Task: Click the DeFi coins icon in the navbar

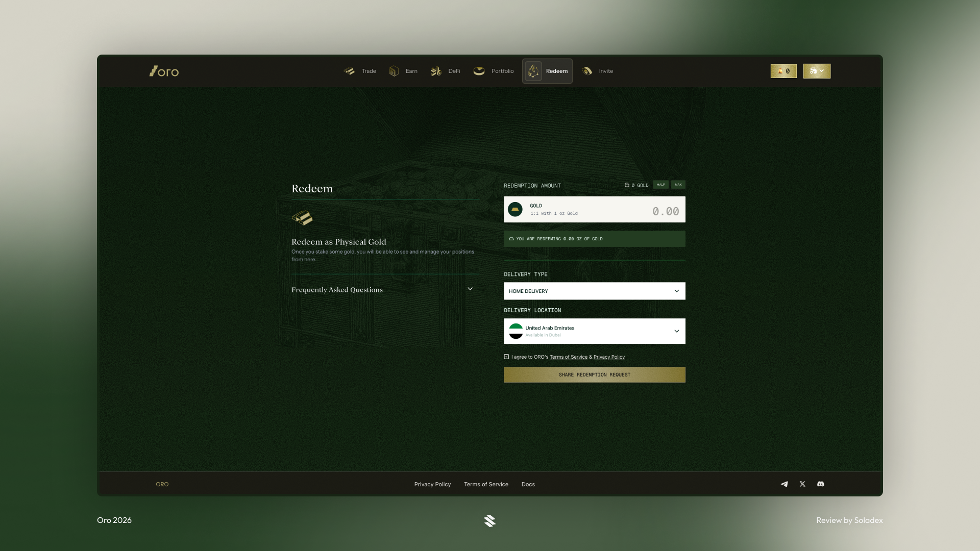Action: 436,71
